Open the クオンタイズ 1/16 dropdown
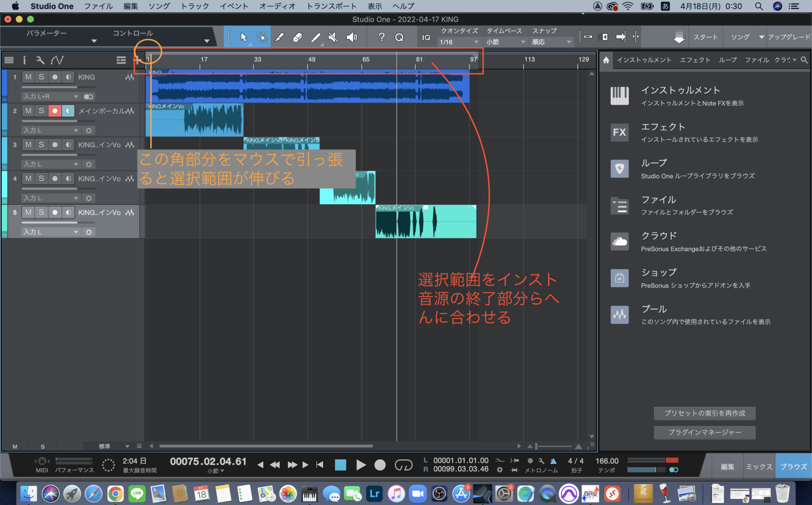 tap(459, 42)
